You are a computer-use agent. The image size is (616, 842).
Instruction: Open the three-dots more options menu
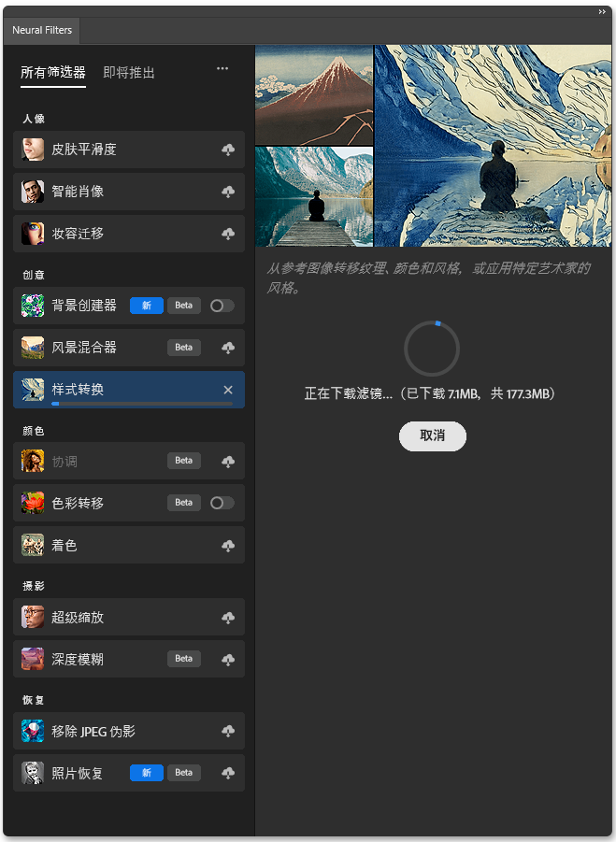coord(222,69)
